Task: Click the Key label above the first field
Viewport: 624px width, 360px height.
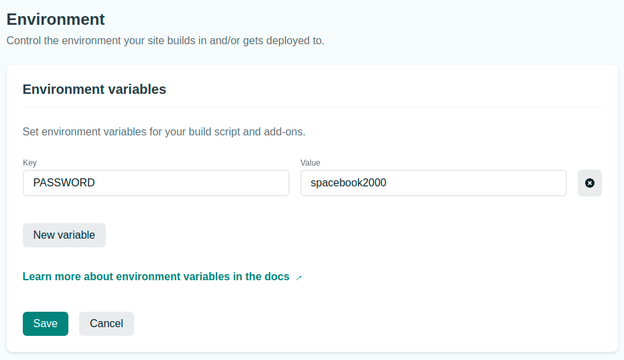Action: (30, 163)
